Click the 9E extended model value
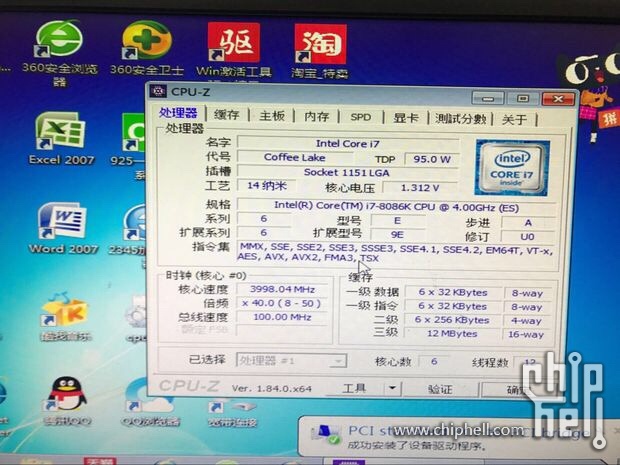Viewport: 620px width, 465px height. point(397,234)
